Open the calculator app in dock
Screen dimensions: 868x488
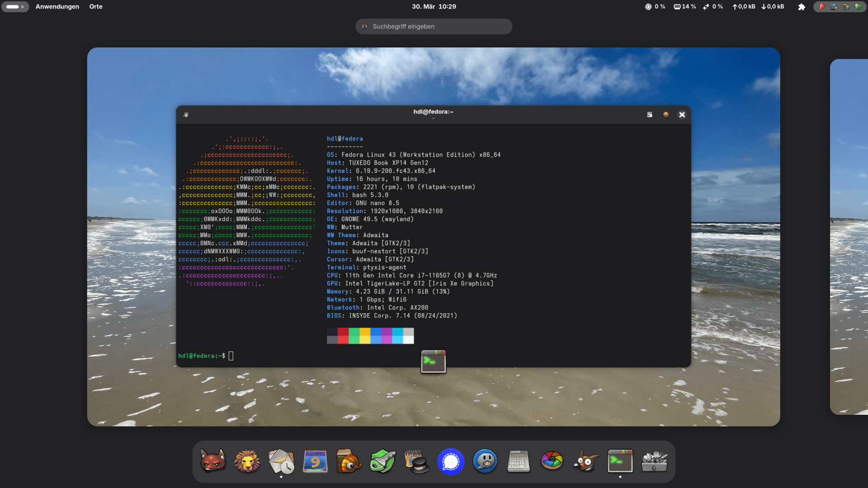point(519,461)
